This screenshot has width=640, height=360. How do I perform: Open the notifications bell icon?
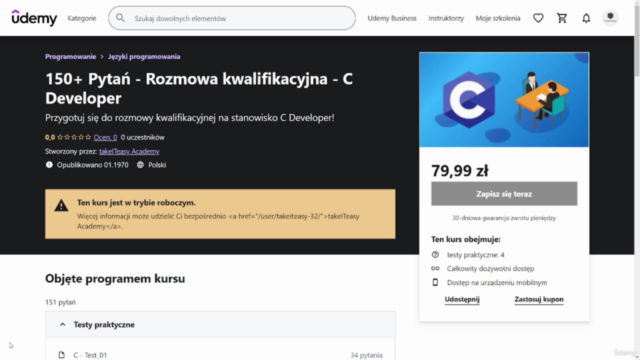(586, 18)
